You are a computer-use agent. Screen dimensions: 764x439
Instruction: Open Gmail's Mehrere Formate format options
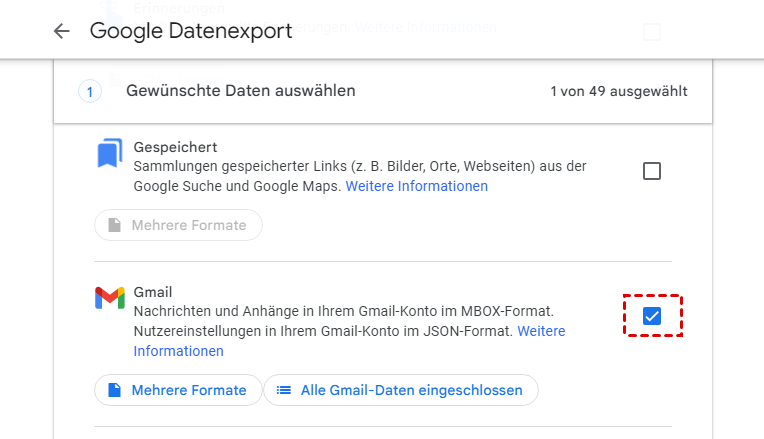[x=178, y=390]
